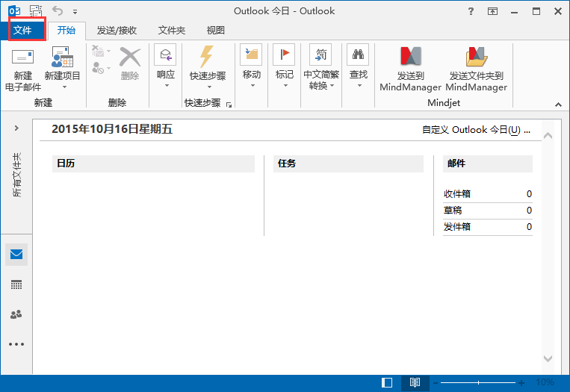Screen dimensions: 570x392
Task: Click the Help question mark icon
Action: pos(471,11)
